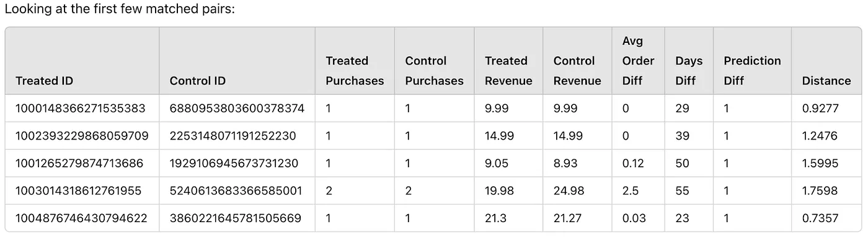
Task: Click control ID 3860221645781505669
Action: 235,218
